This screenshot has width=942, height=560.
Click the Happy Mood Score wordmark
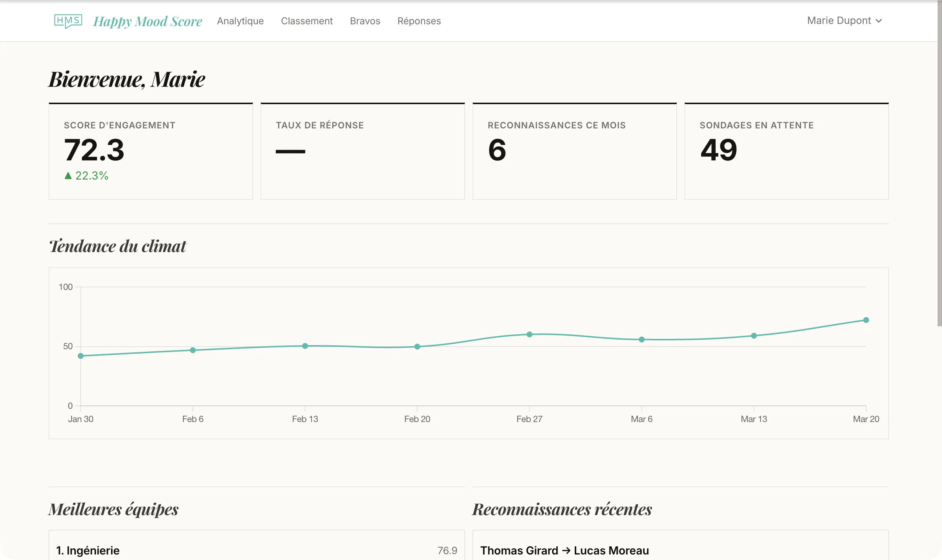[x=148, y=21]
